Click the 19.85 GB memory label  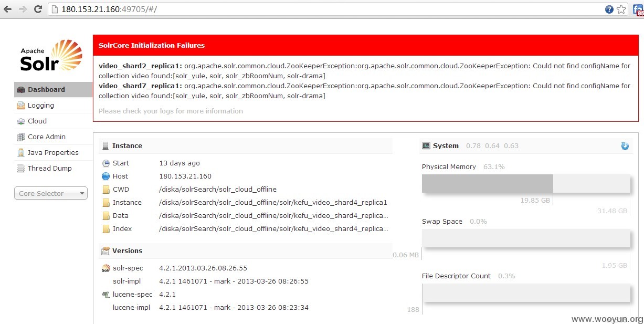535,201
